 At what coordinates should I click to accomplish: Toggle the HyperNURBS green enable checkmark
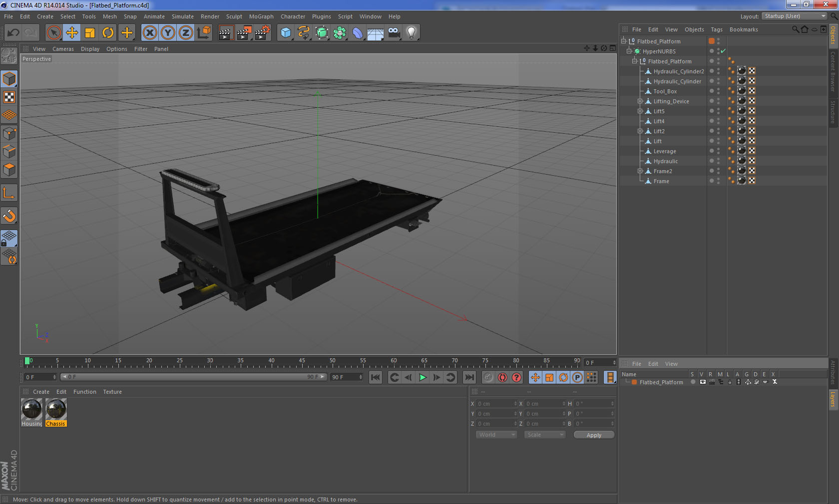pos(723,51)
